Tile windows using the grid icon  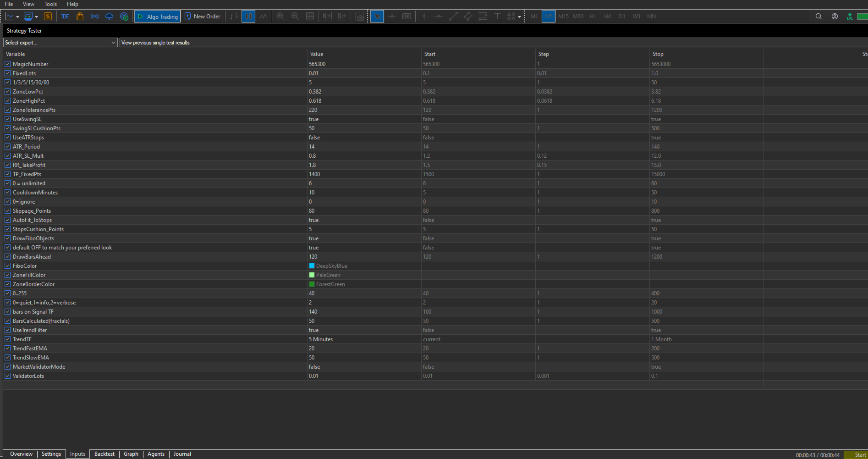310,17
